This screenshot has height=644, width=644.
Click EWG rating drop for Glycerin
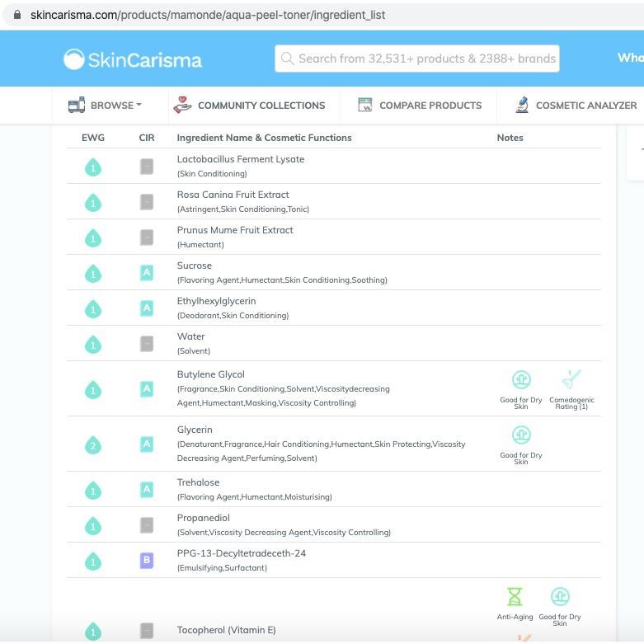93,445
